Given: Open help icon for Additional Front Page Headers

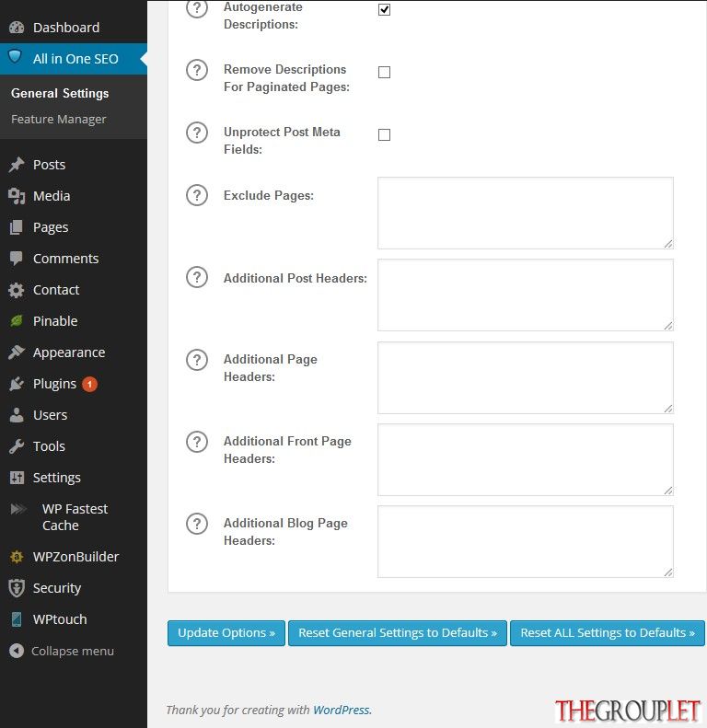Looking at the screenshot, I should 197,442.
